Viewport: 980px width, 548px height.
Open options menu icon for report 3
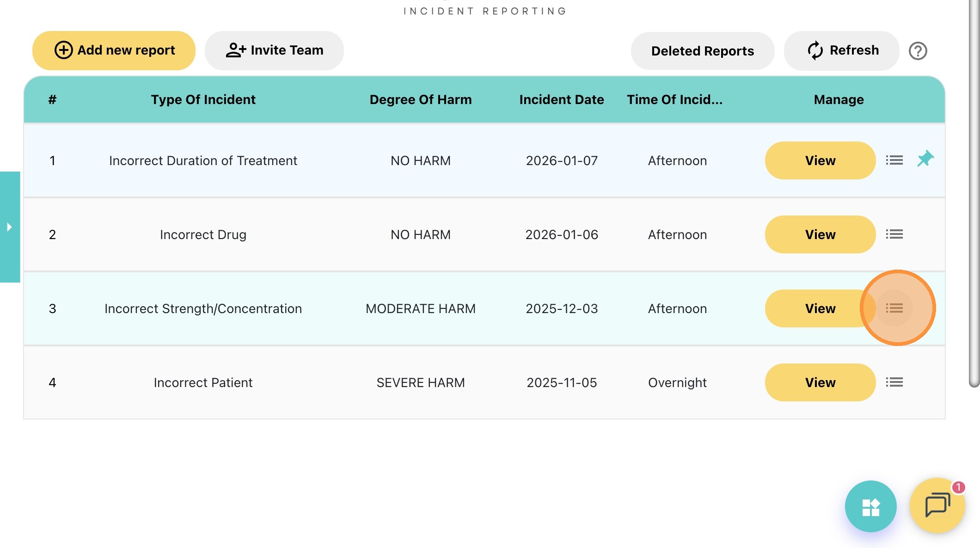894,308
